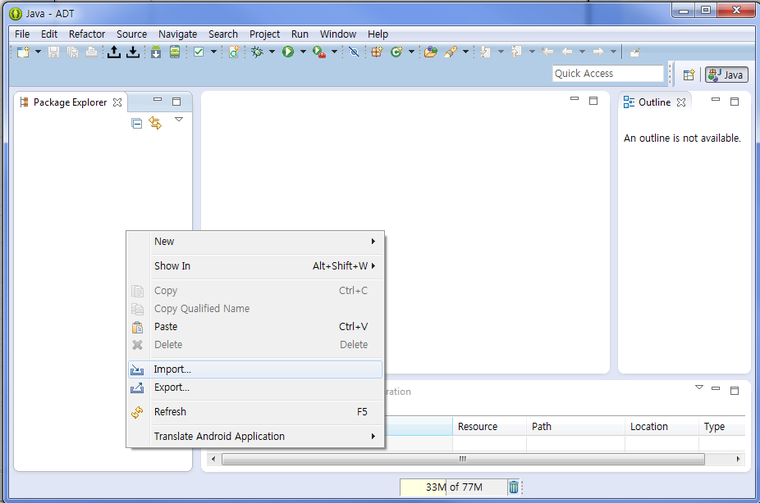
Task: Click the New Java Class icon
Action: tap(396, 52)
